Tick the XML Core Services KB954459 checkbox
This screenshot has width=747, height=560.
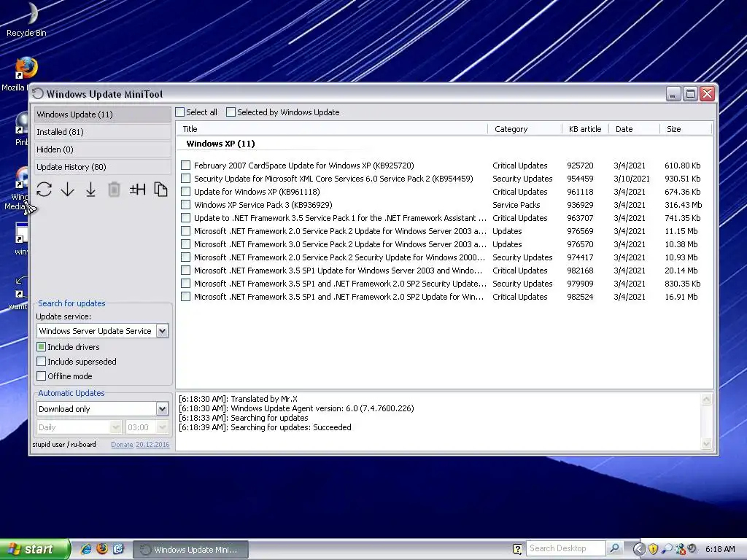tap(186, 179)
